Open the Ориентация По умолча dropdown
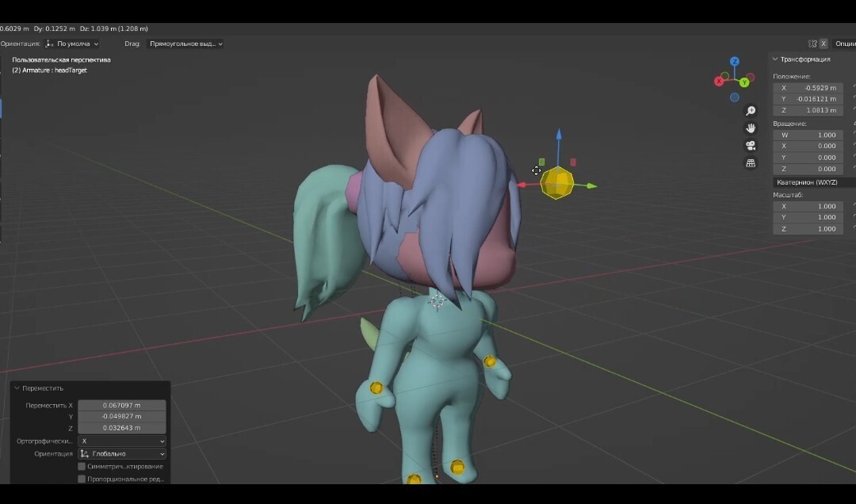This screenshot has width=856, height=504. click(72, 44)
